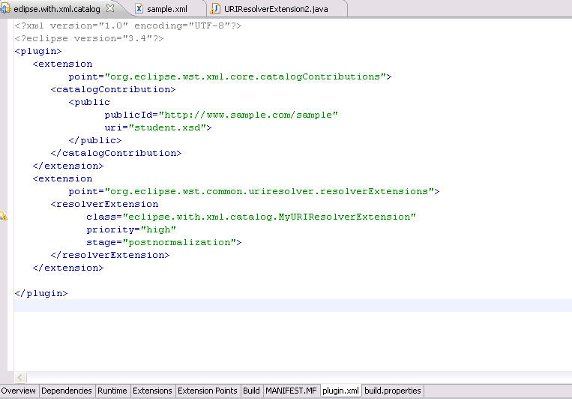The width and height of the screenshot is (572, 399).
Task: Click the <?xml version="1.0" declaration line
Action: 128,26
